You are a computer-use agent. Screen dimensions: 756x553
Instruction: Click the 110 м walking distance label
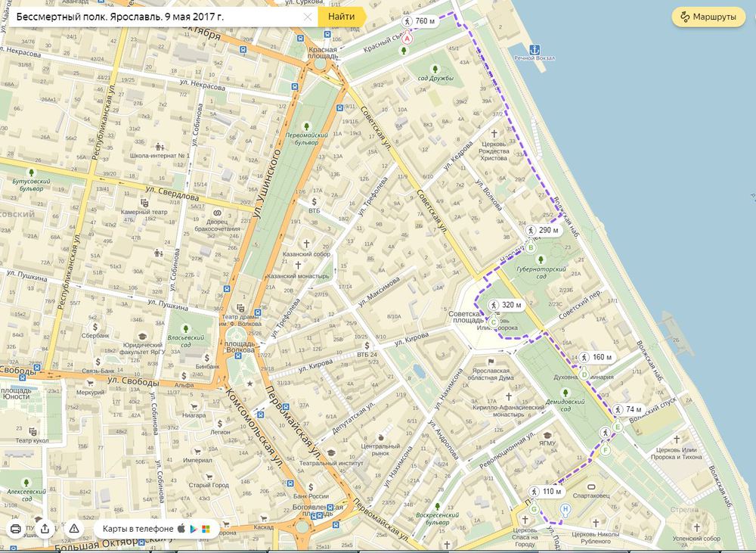pos(546,492)
